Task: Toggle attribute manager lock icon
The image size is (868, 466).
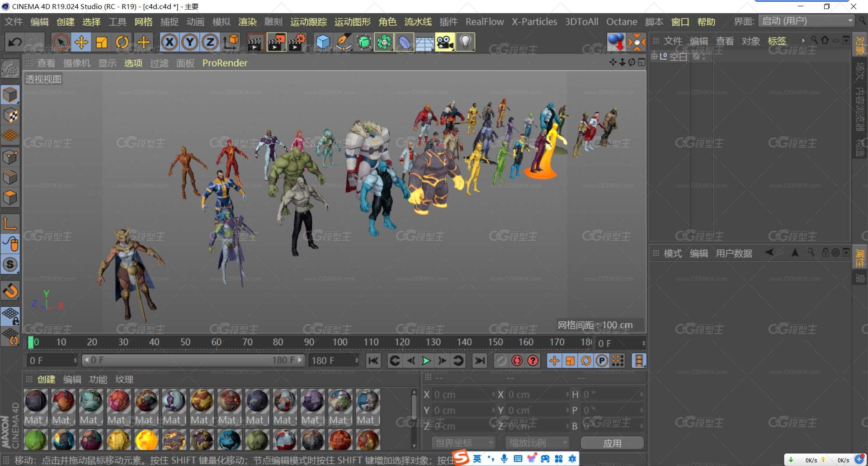Action: 826,252
